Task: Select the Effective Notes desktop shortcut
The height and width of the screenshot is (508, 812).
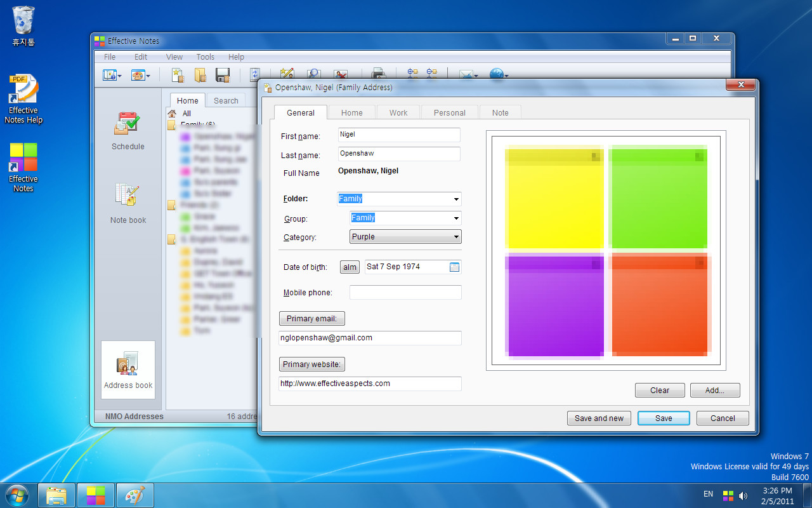Action: pyautogui.click(x=23, y=168)
